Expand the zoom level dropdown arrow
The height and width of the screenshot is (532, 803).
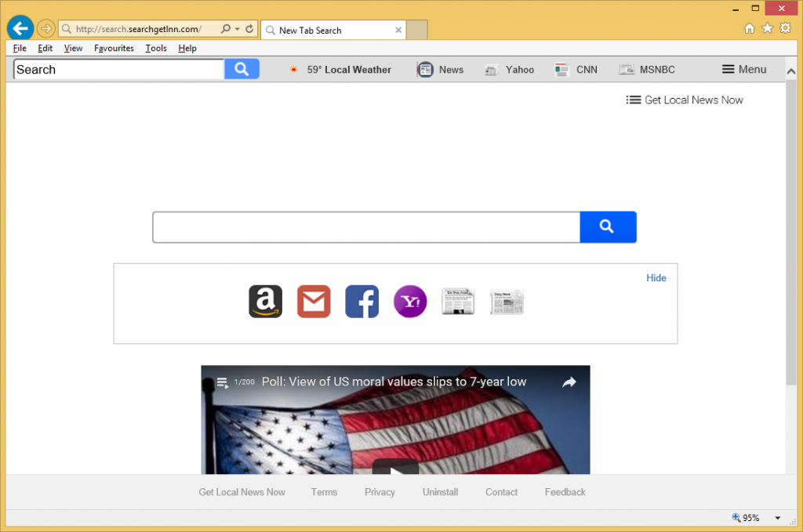click(777, 518)
